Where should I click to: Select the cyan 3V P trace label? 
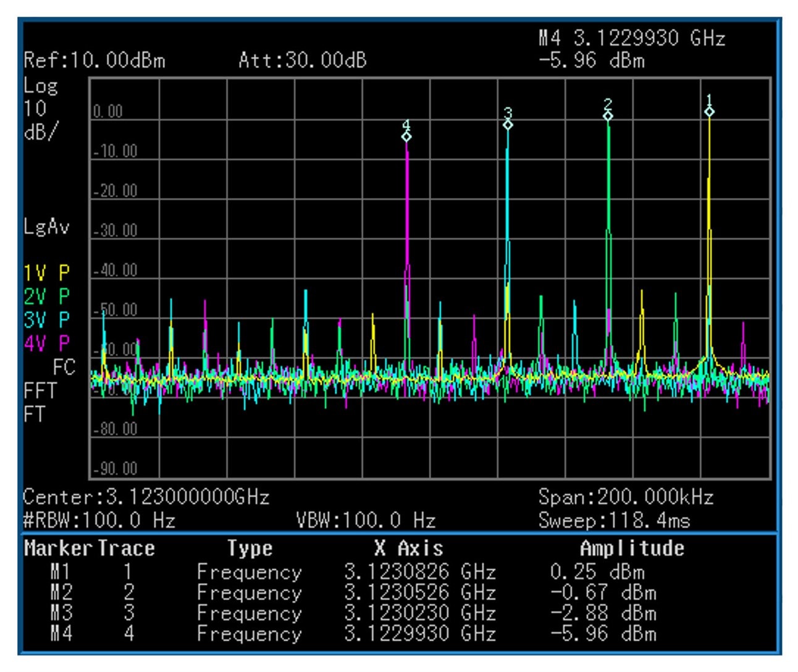coord(47,319)
